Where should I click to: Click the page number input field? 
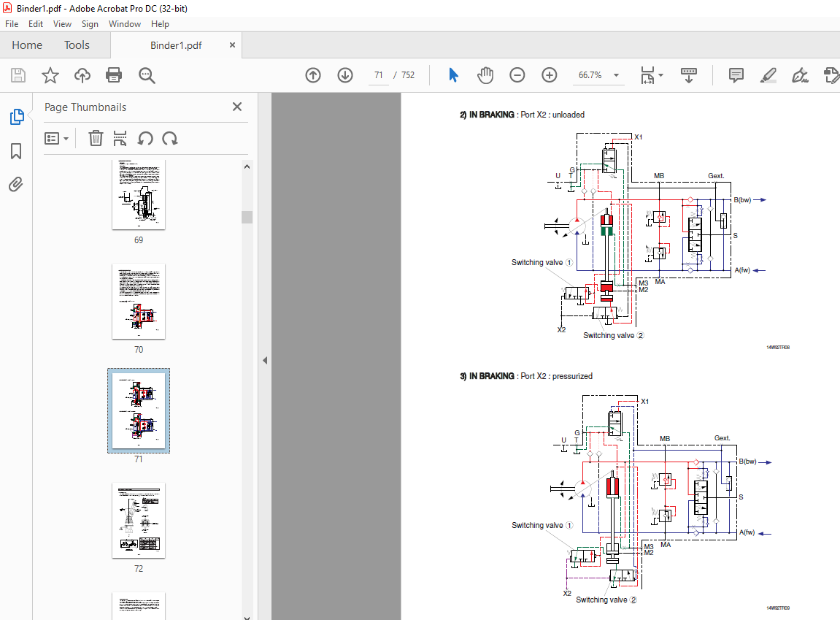click(379, 75)
